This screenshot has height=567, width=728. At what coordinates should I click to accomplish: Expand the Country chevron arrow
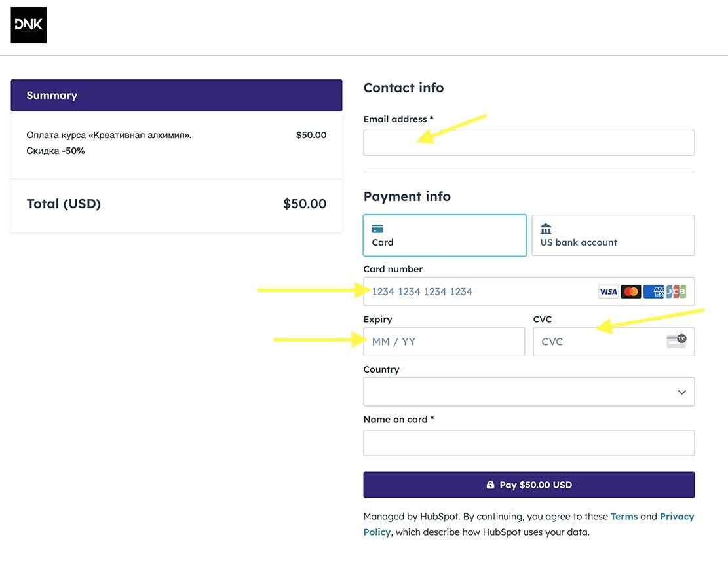(681, 392)
